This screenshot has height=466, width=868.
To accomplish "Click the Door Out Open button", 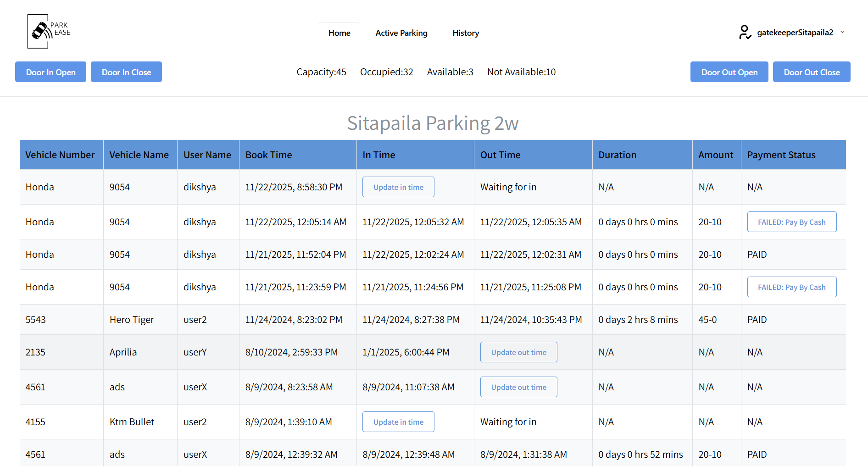I will (729, 72).
